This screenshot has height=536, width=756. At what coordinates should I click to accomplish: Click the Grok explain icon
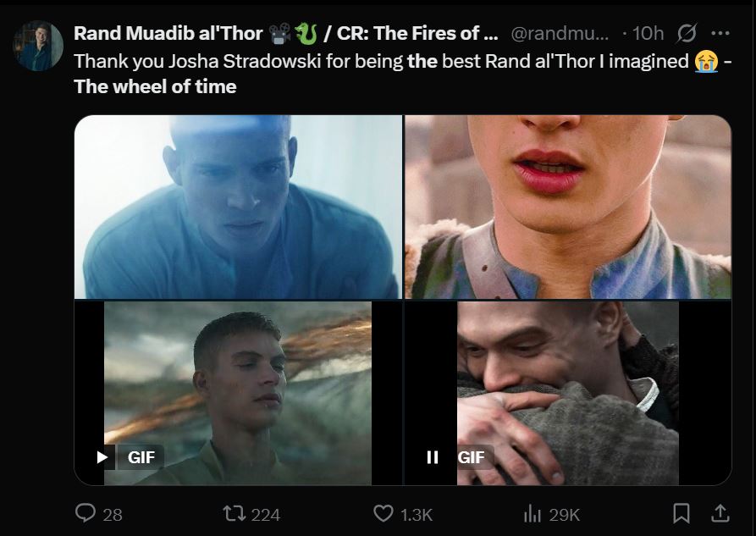pos(686,34)
